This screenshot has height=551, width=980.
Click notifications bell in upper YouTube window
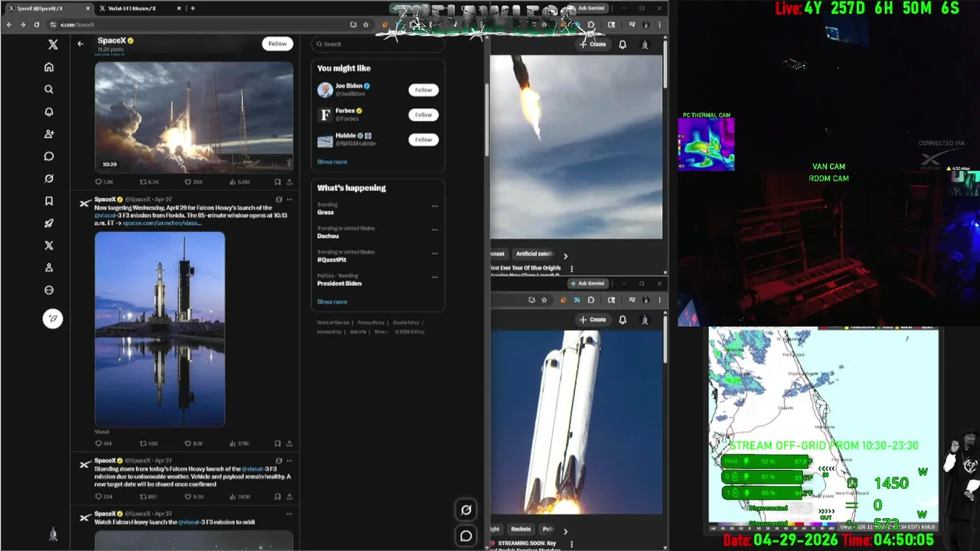click(x=622, y=44)
